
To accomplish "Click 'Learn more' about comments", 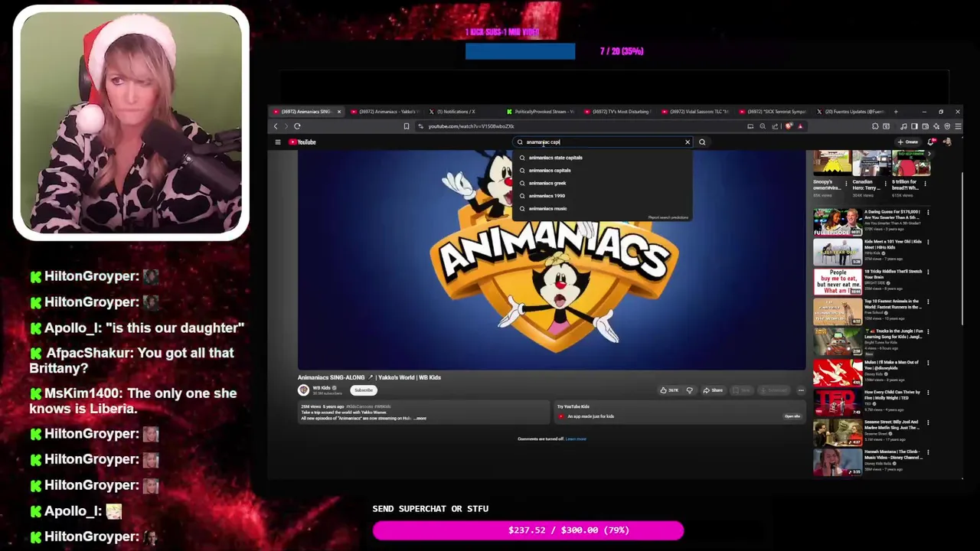I will (x=576, y=439).
